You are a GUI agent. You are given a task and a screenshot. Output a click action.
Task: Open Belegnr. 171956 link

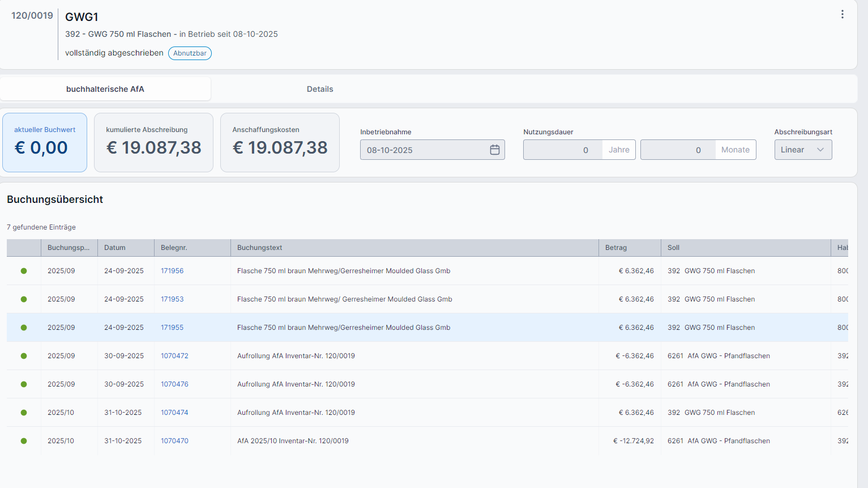tap(172, 271)
